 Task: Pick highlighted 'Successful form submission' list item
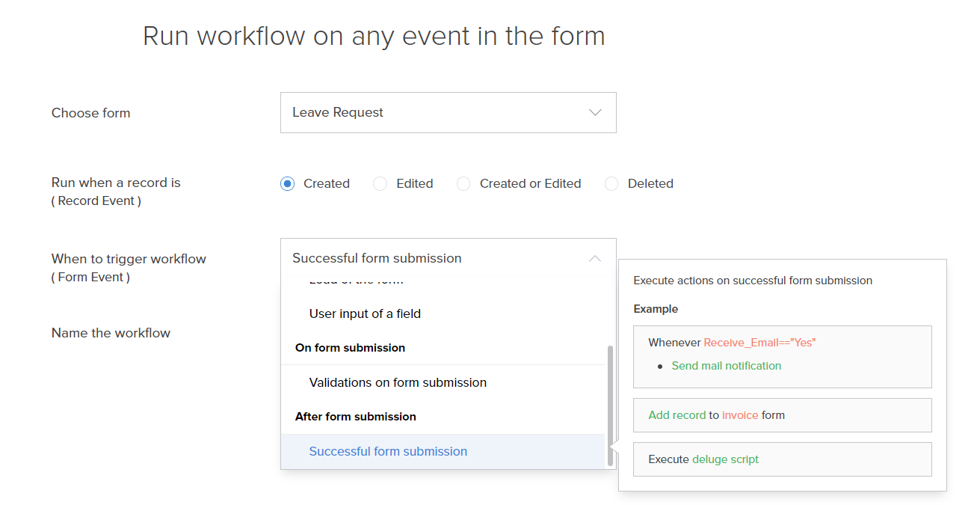click(x=388, y=452)
